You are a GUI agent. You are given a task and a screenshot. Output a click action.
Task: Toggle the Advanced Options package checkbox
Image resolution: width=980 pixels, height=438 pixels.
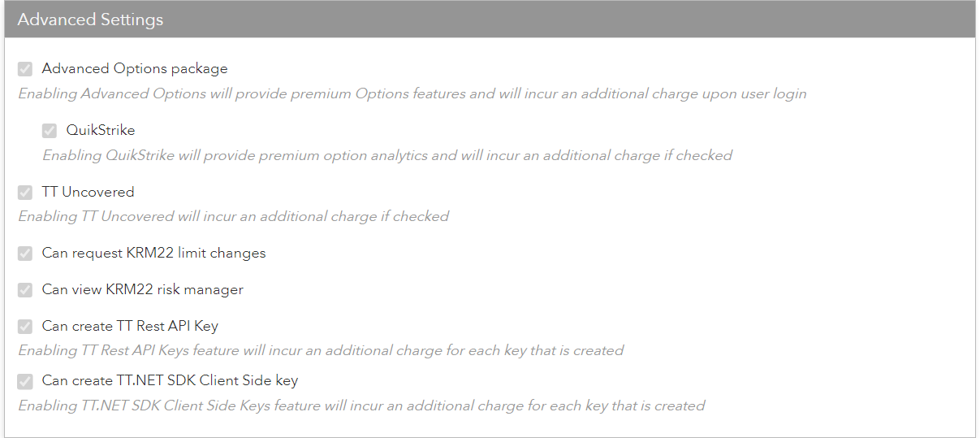(x=25, y=69)
